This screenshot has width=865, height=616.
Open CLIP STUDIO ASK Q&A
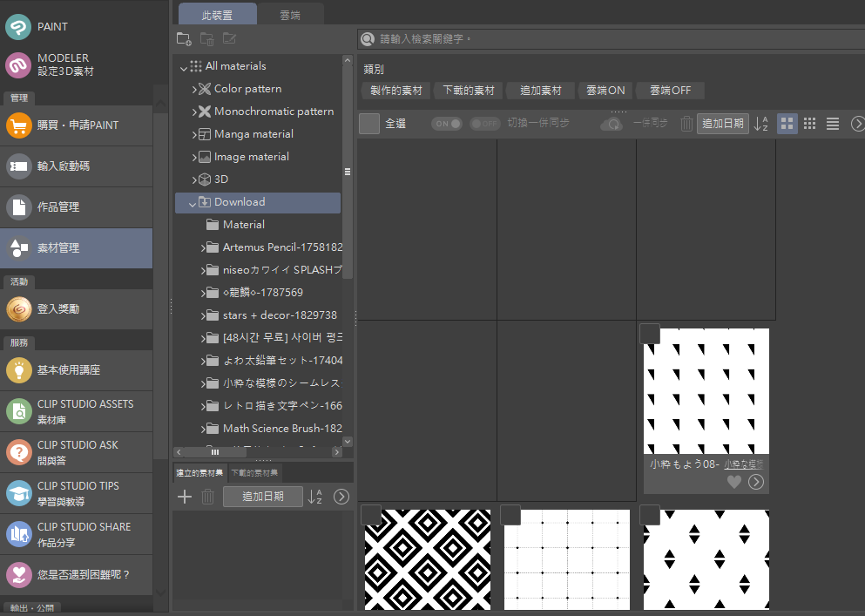click(76, 452)
